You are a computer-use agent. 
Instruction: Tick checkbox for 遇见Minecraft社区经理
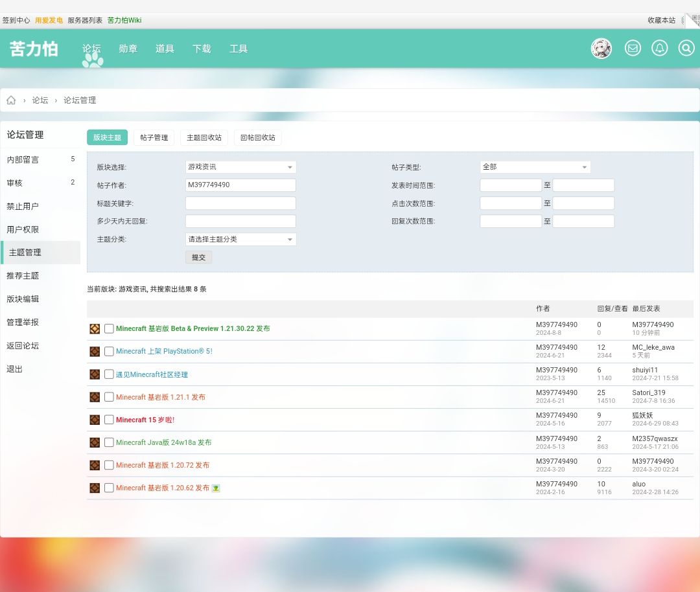tap(109, 374)
